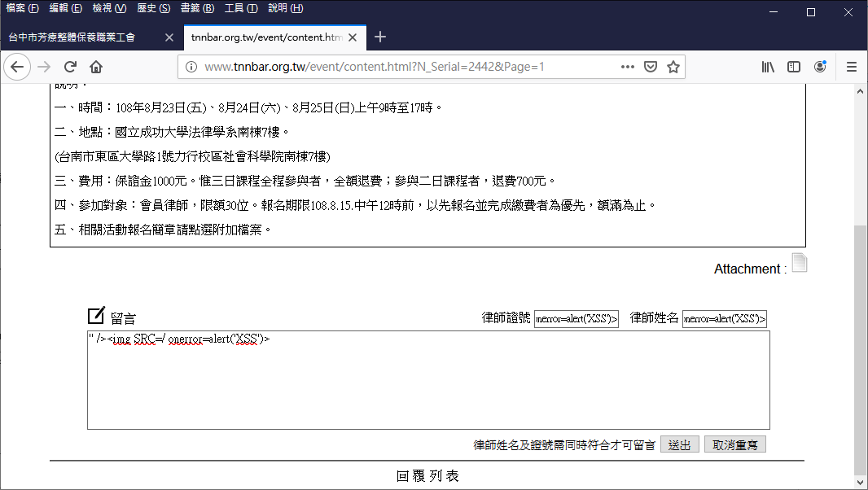The height and width of the screenshot is (490, 868).
Task: Open the 書籤 (B) menu
Action: point(197,8)
